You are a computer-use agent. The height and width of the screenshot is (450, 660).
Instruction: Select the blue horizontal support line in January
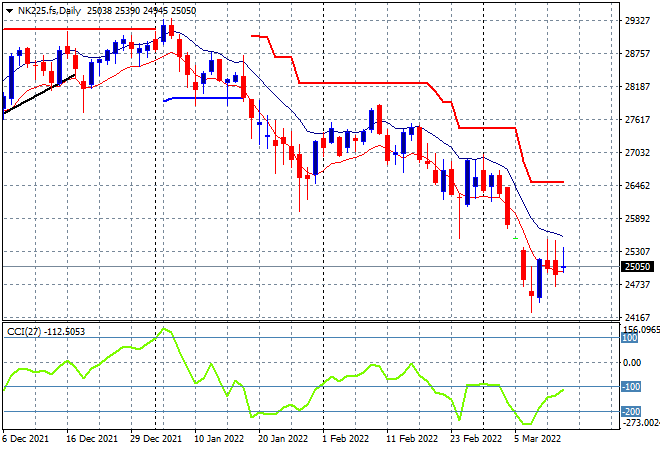click(204, 99)
